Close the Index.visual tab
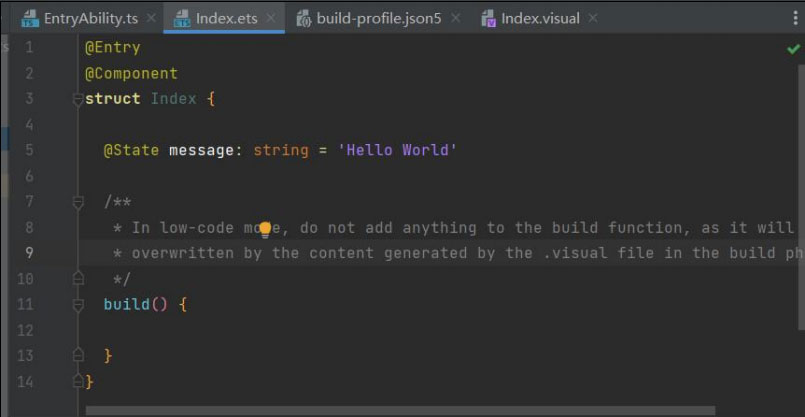 [593, 19]
